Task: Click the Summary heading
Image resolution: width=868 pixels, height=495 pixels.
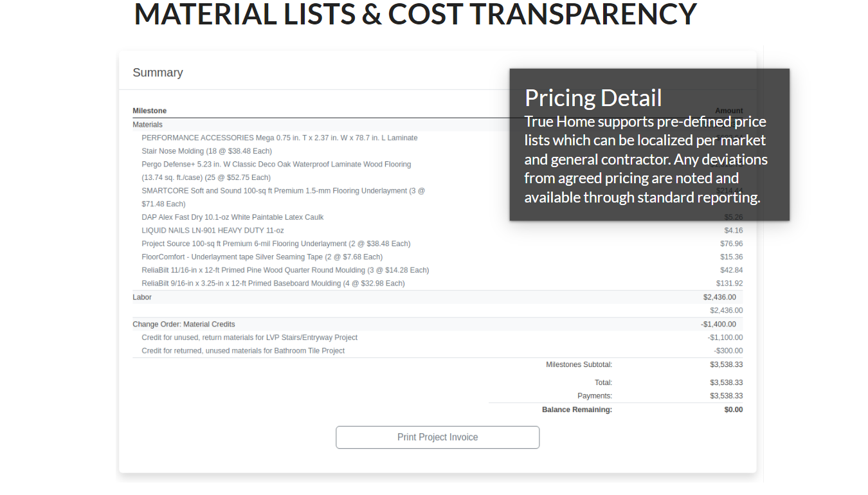Action: [158, 73]
